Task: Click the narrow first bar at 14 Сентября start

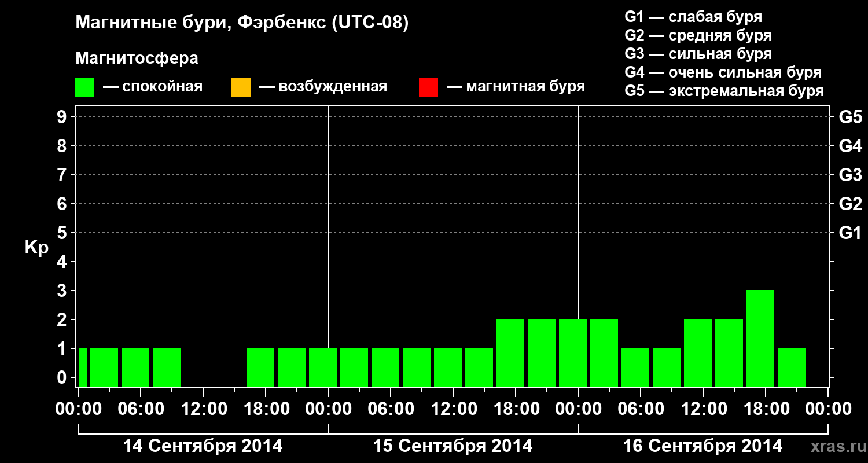Action: 82,367
